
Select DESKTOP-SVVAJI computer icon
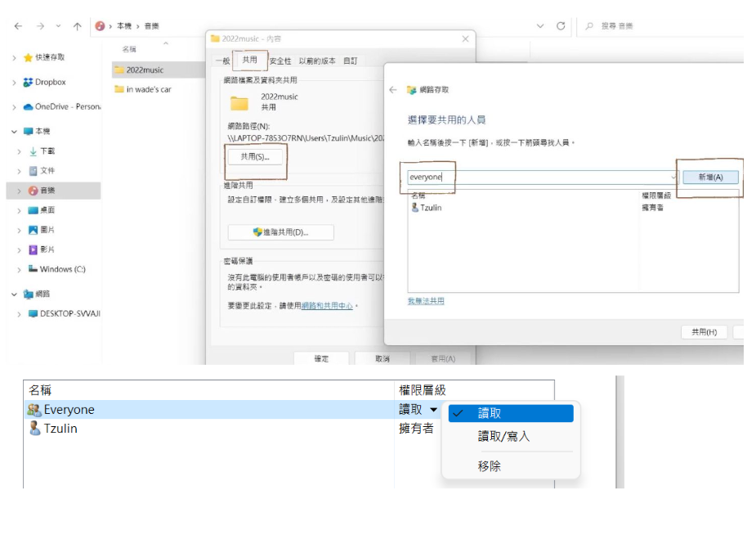click(x=33, y=313)
